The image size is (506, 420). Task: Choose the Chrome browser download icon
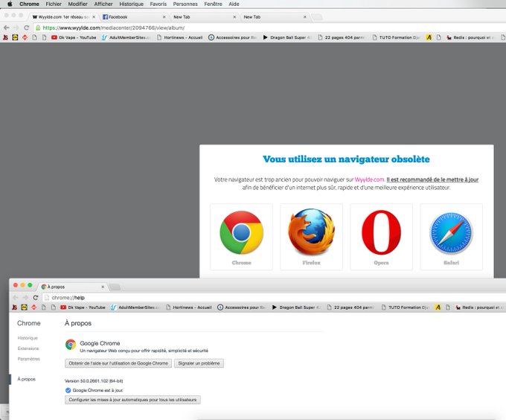pos(241,237)
